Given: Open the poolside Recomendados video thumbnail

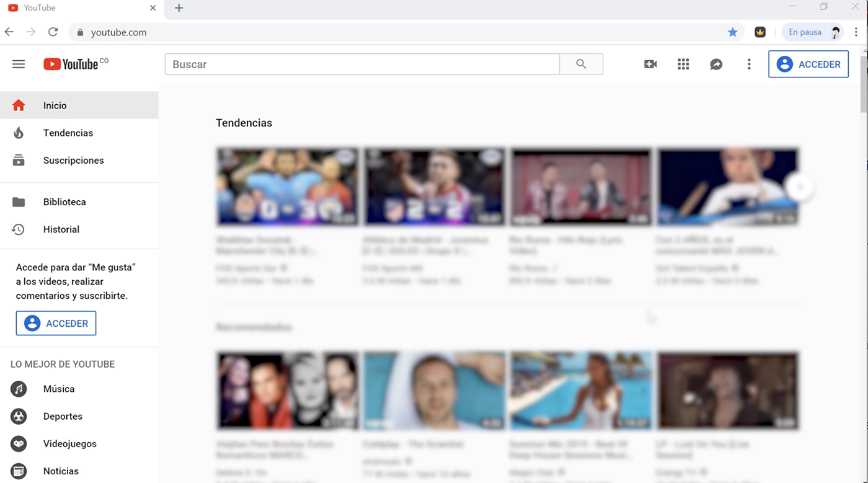Looking at the screenshot, I should click(x=582, y=391).
